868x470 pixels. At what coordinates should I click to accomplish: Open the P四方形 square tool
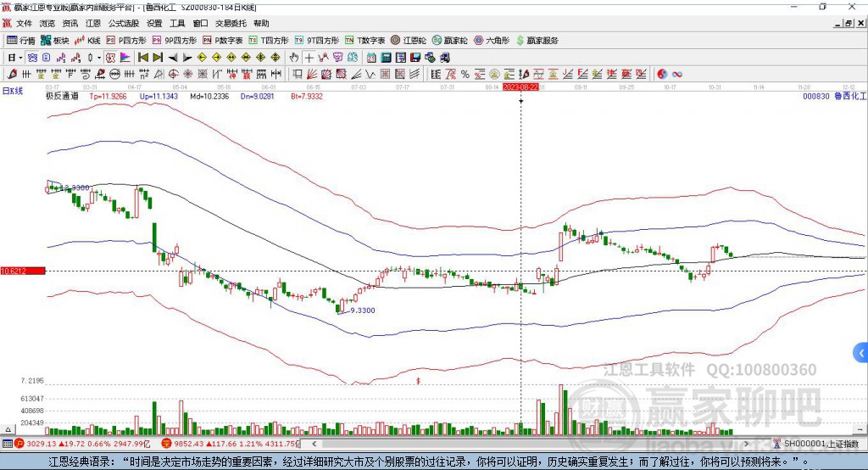point(126,41)
